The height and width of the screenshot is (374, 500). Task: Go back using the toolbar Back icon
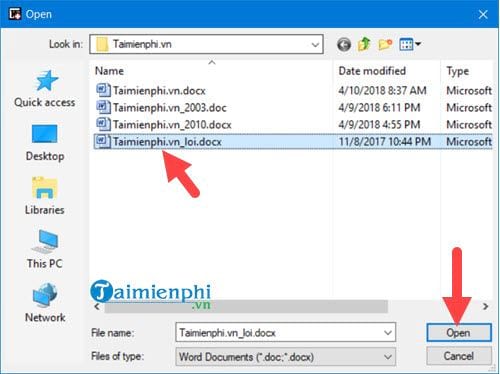(344, 44)
